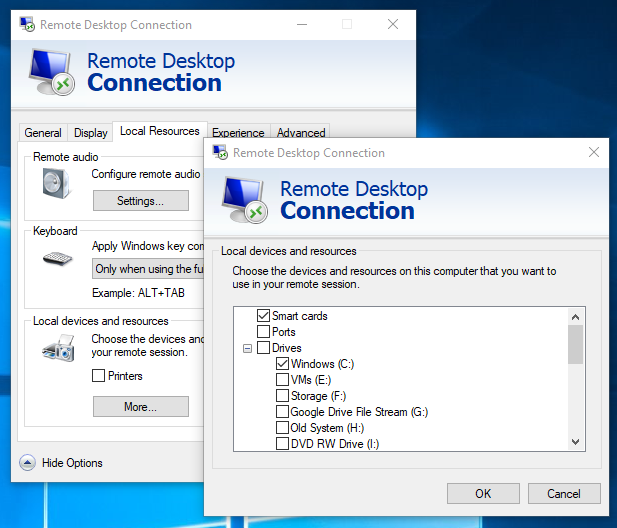Enable the Ports checkbox
The width and height of the screenshot is (617, 528).
(263, 332)
